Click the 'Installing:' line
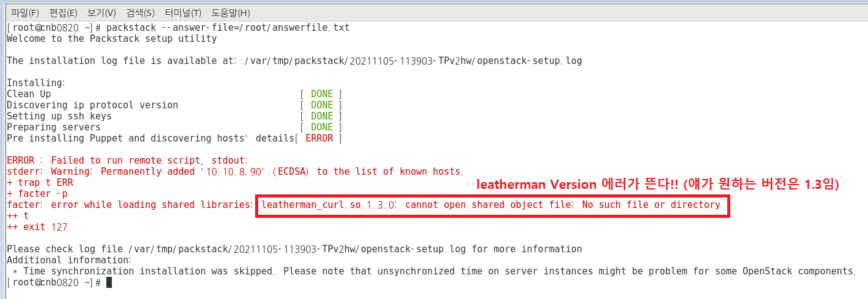 tap(36, 83)
